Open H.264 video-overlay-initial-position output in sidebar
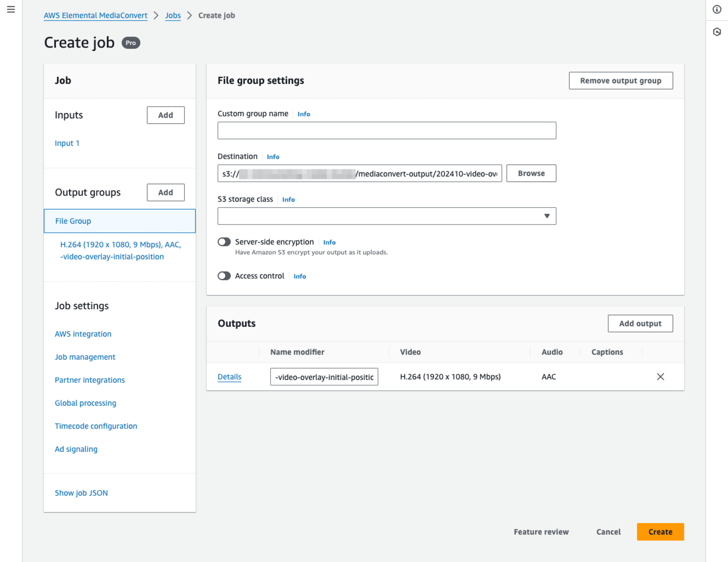The height and width of the screenshot is (562, 728). click(x=120, y=250)
